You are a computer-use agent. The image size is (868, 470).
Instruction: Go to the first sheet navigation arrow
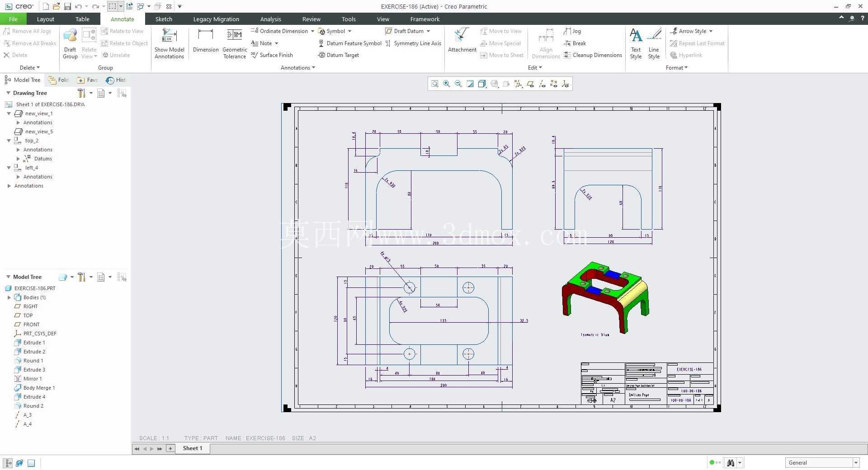(137, 449)
